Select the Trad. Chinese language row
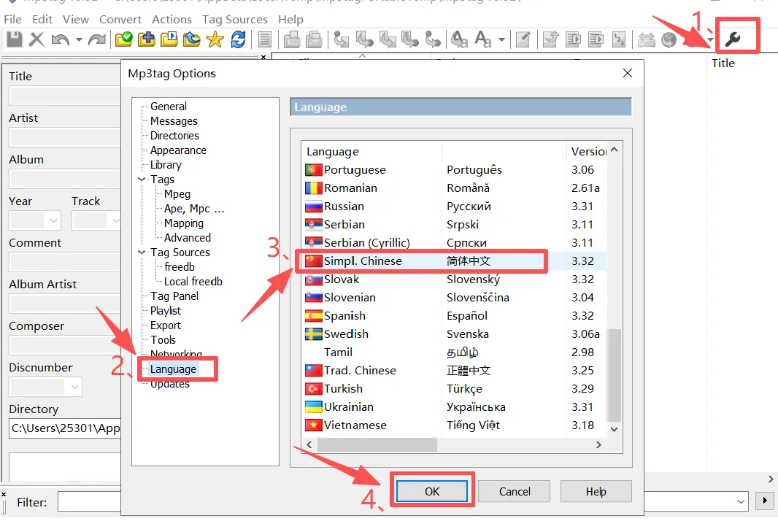This screenshot has height=532, width=778. coord(454,370)
